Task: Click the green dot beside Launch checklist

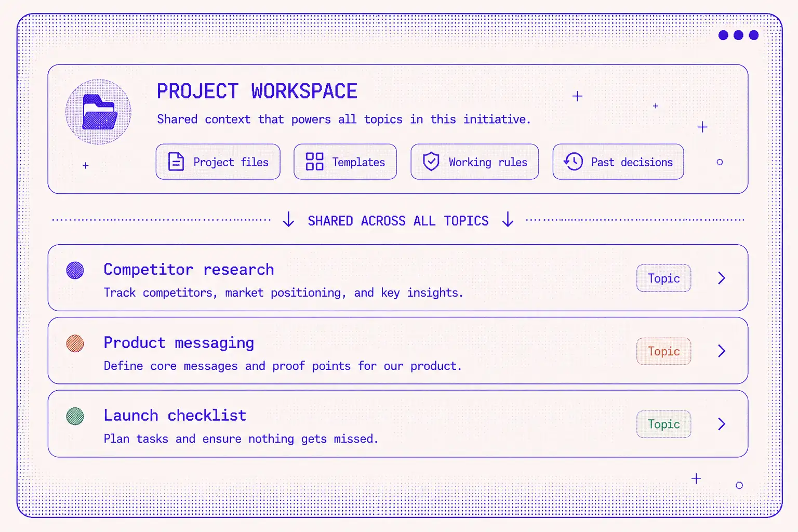Action: pos(75,416)
